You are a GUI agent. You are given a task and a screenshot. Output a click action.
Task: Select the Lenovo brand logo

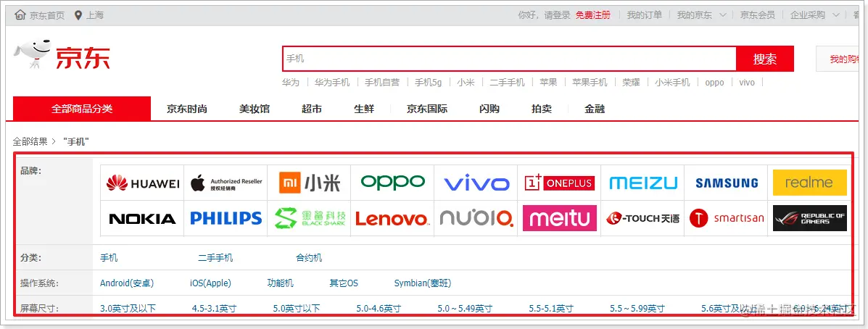point(392,219)
